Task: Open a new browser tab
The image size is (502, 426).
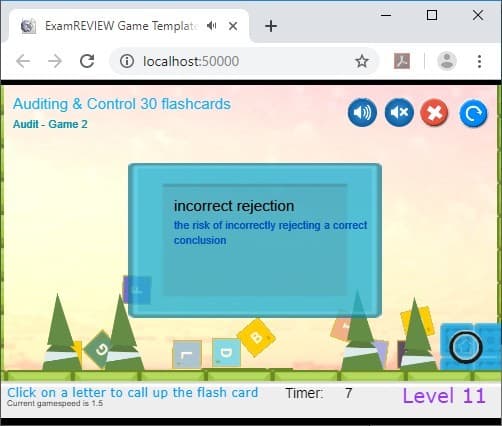Action: click(271, 26)
